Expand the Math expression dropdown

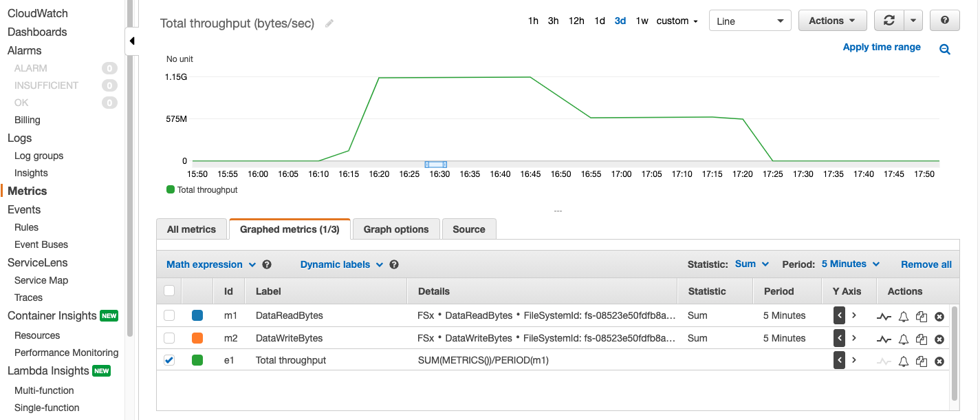click(211, 264)
